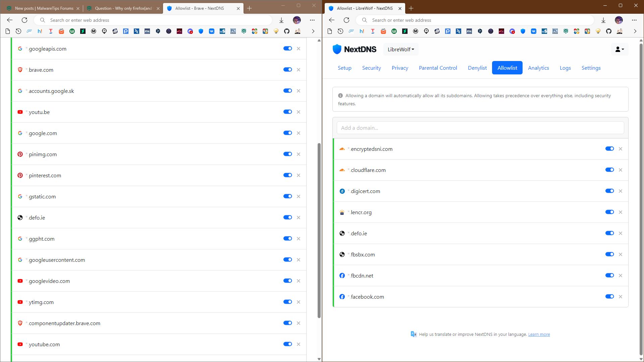
Task: Remove facebook.com from the allowlist
Action: pyautogui.click(x=621, y=297)
